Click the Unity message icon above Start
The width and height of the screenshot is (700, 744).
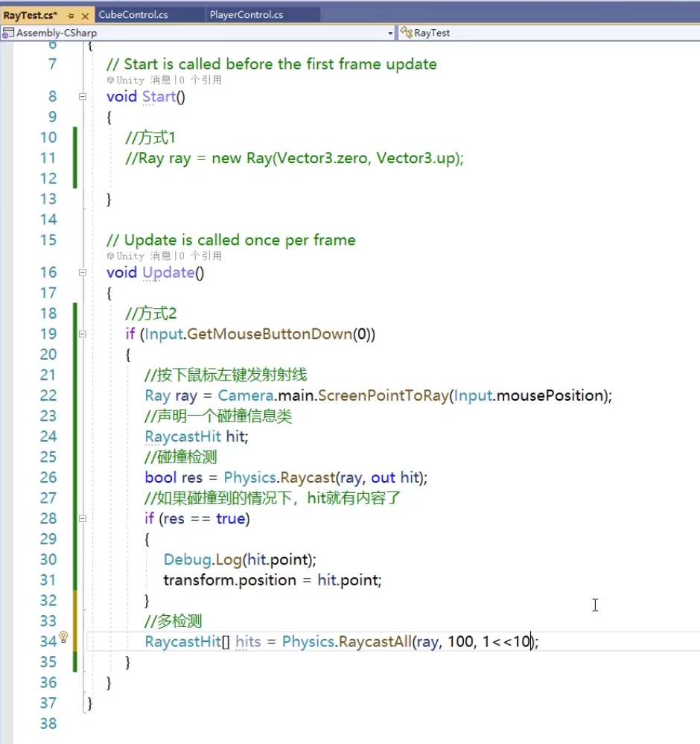pos(110,80)
